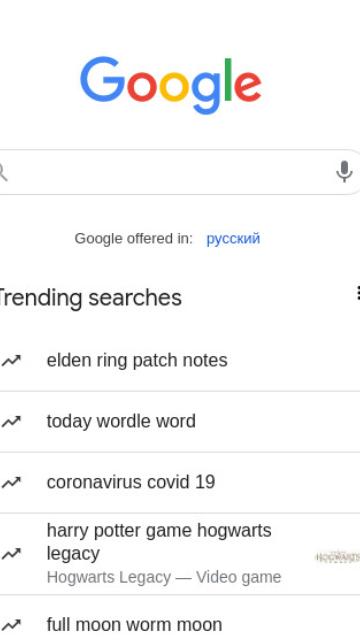360x640 pixels.
Task: Click trending arrow icon beside coronavirus covid 19
Action: point(11,482)
